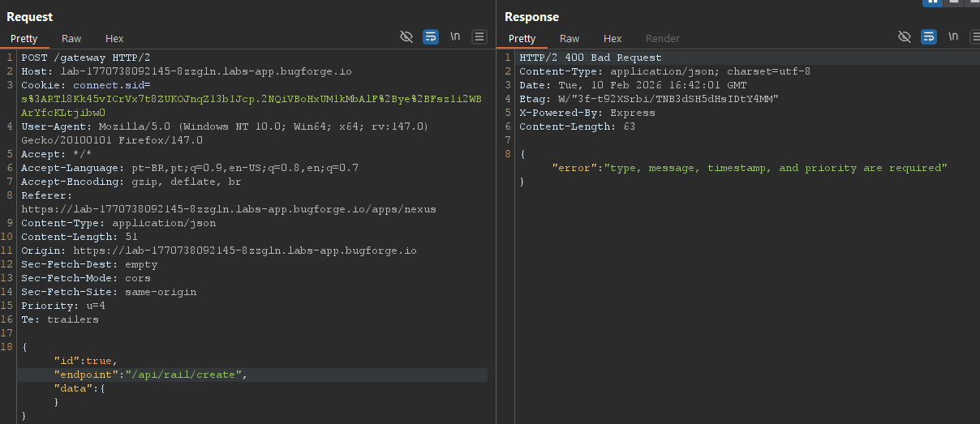Click the "error" message line in response body
980x424 pixels.
750,168
